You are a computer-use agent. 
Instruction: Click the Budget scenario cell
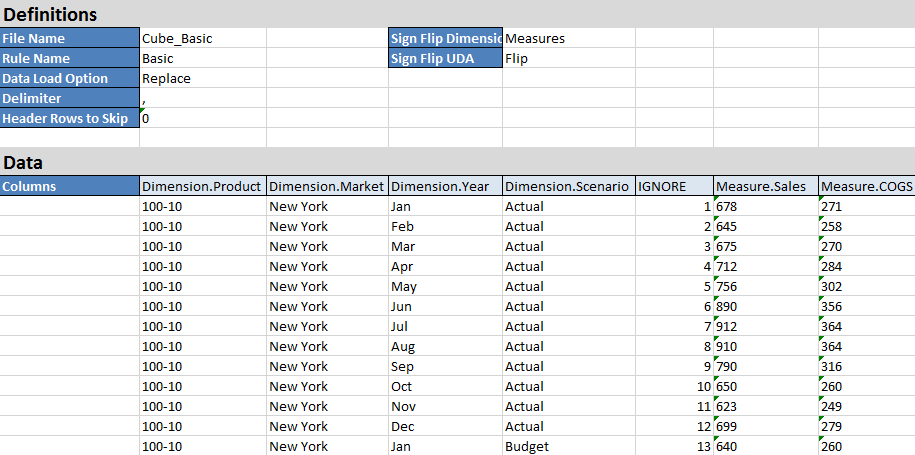click(x=568, y=446)
